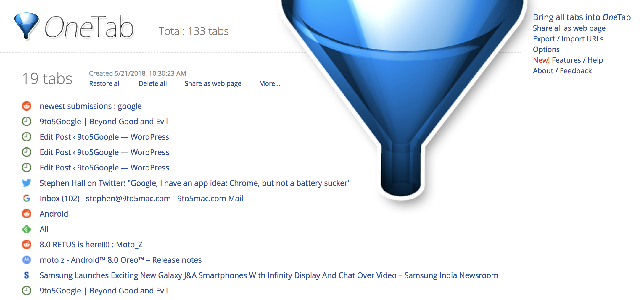This screenshot has height=300, width=644.
Task: Open Samsung Launches Exciting New Galaxy J&A link
Action: [269, 275]
